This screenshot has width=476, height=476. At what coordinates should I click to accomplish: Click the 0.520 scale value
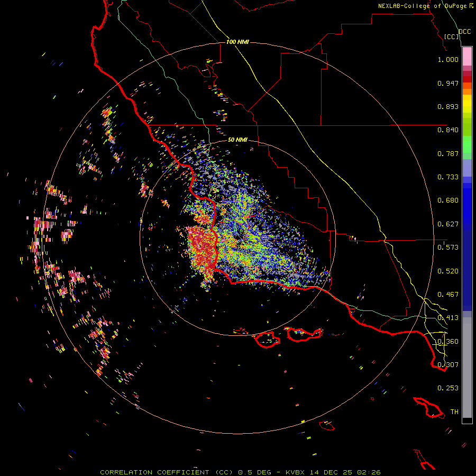tap(448, 271)
